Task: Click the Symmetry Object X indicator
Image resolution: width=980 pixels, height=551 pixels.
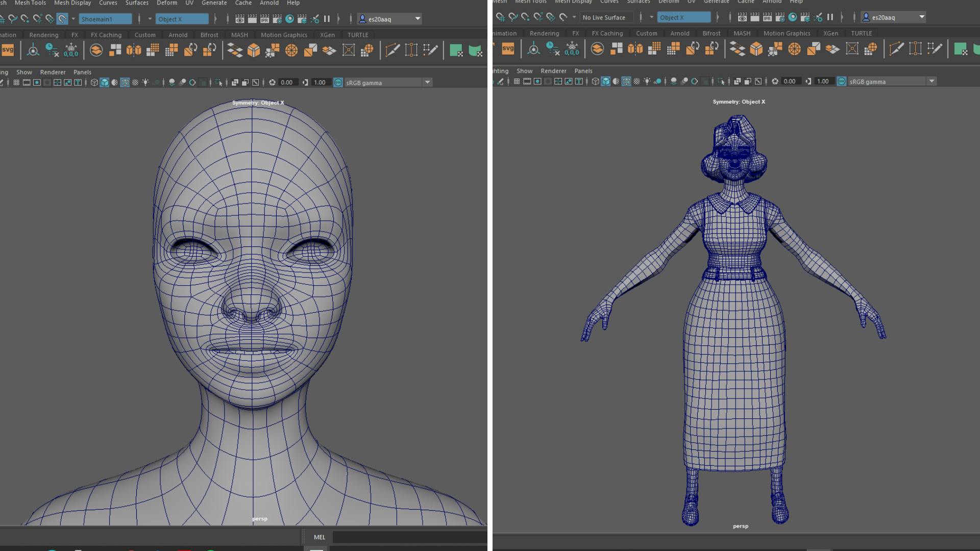Action: 258,102
